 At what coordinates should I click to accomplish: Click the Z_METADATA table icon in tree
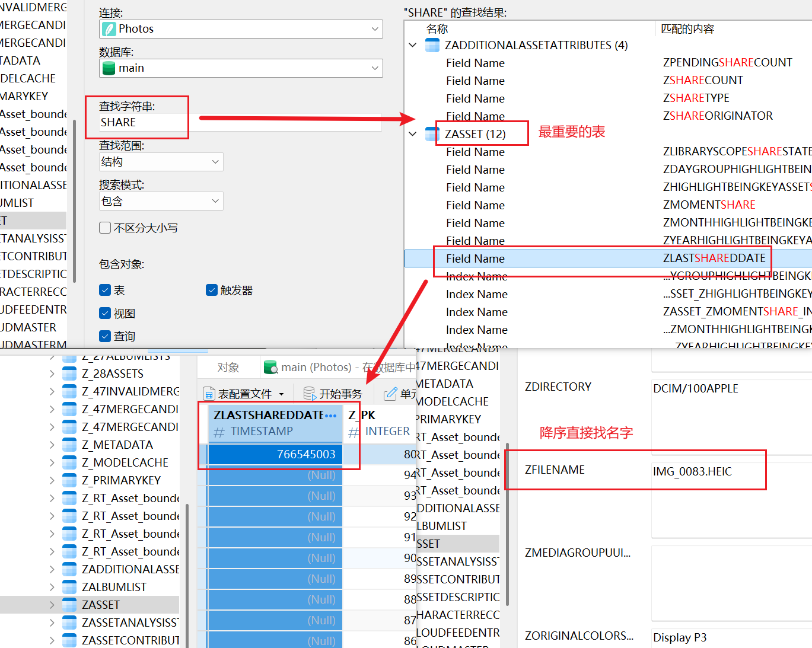pos(69,445)
